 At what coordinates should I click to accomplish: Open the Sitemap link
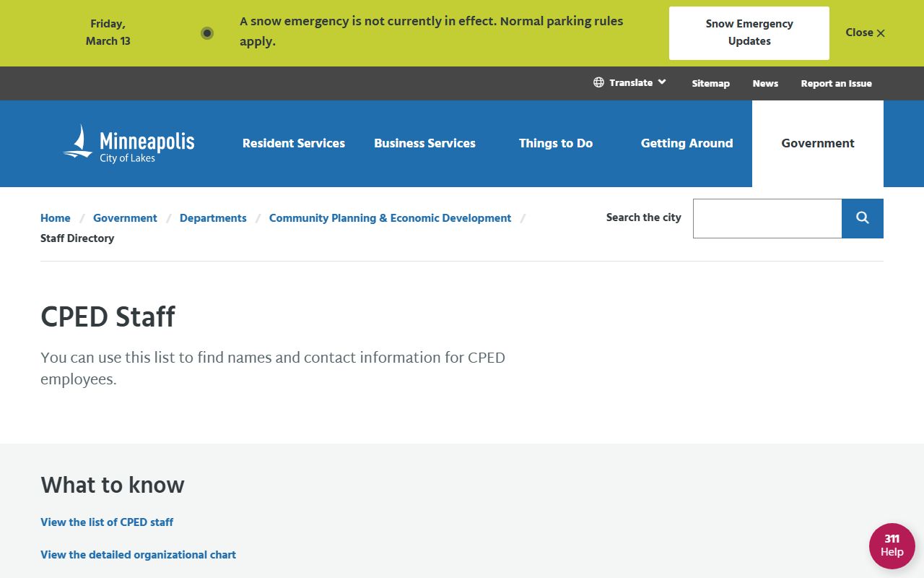[711, 83]
